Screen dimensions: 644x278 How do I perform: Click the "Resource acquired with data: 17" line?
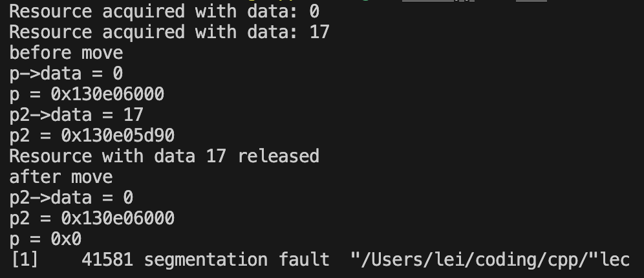click(169, 32)
